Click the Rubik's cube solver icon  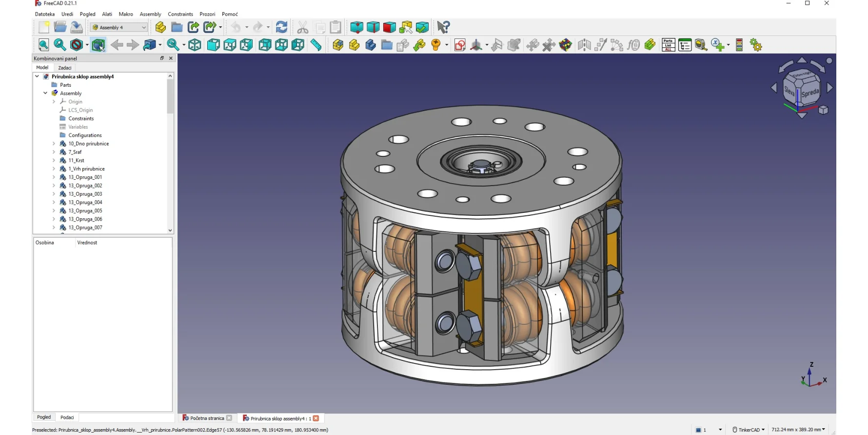pyautogui.click(x=566, y=45)
